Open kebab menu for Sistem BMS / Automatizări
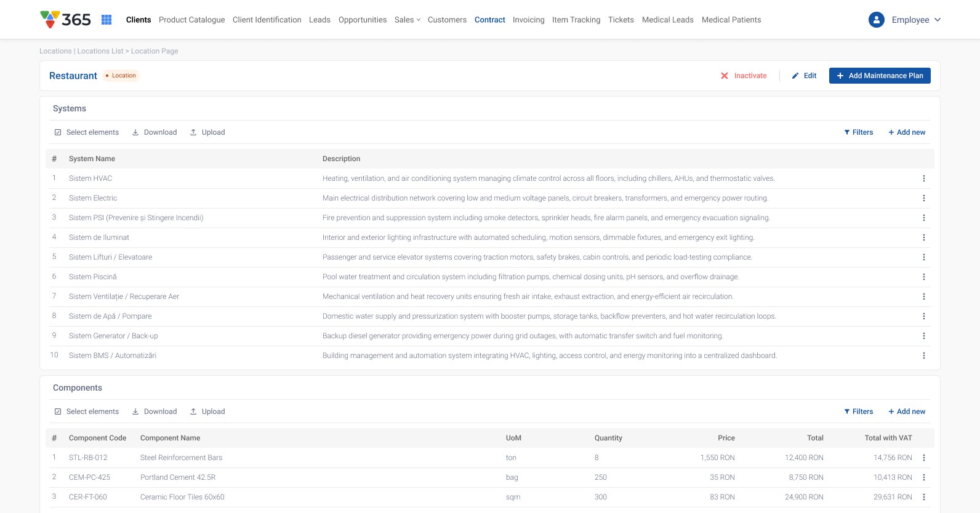 coord(924,356)
